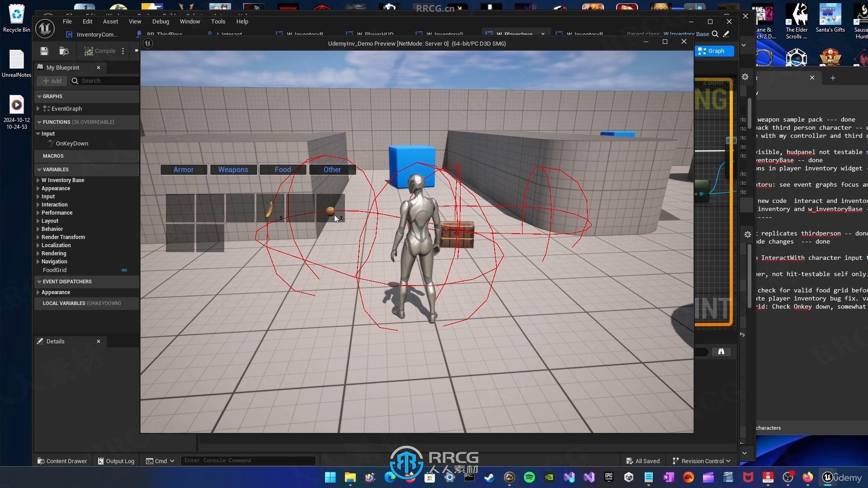Open the Edit menu
868x488 pixels.
(x=87, y=21)
